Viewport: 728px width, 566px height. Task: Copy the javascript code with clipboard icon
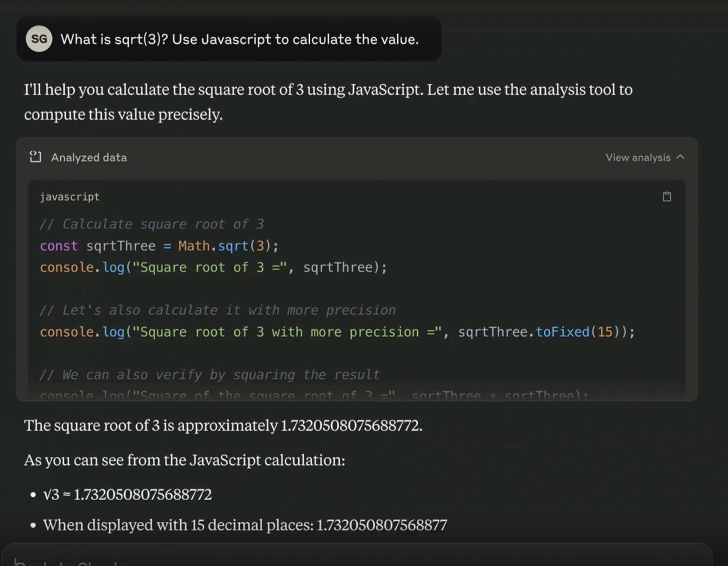[667, 196]
